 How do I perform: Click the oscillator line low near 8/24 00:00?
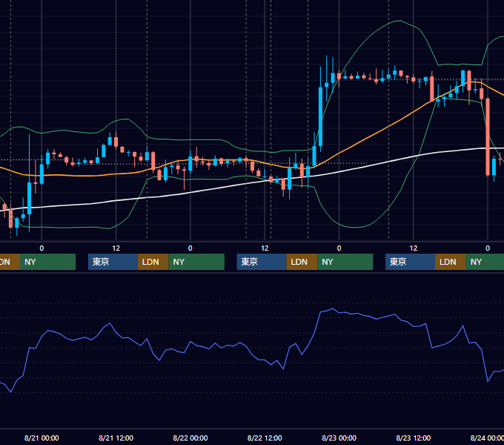tap(488, 381)
